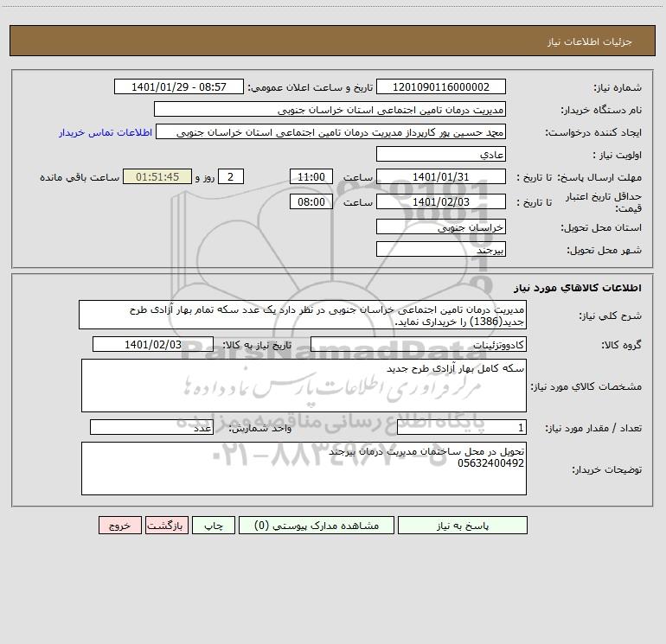Open اطلاعات تماس خریدار link
Viewport: 666px width, 644px height.
tap(106, 132)
